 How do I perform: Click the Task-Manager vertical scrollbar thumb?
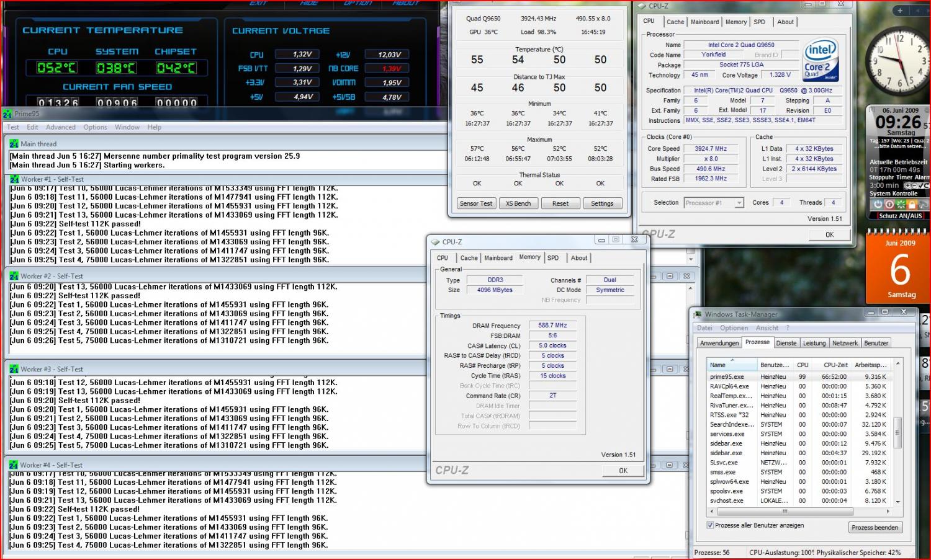897,432
